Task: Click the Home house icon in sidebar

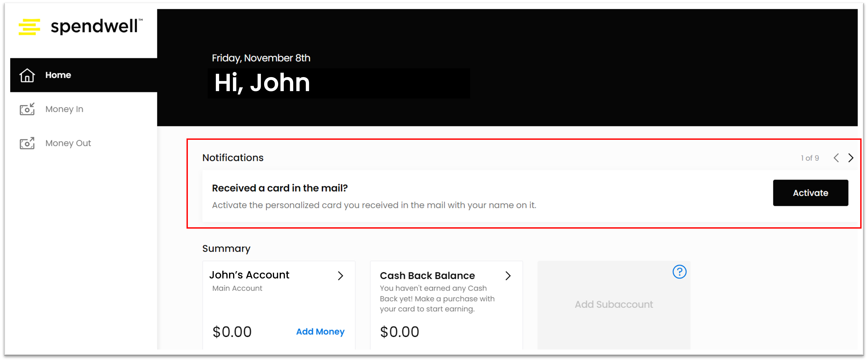Action: (x=27, y=75)
